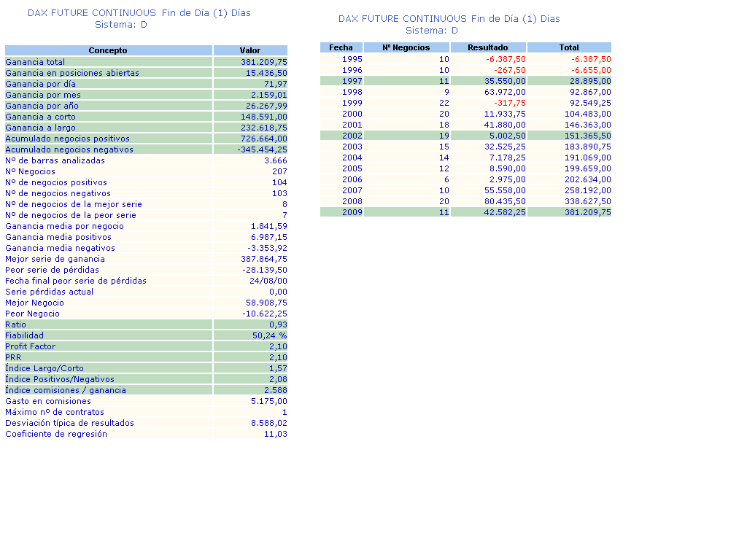747x560 pixels.
Task: Click the right table title above Fecha
Action: [x=449, y=19]
